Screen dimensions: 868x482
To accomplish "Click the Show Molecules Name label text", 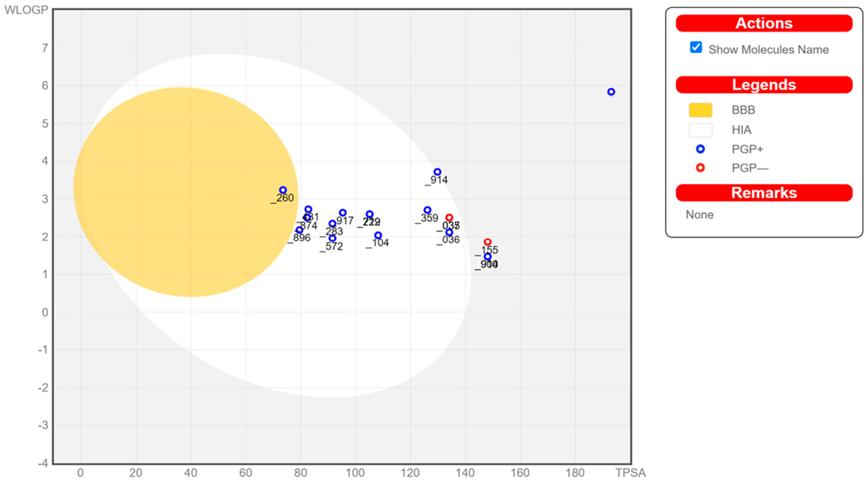I will click(x=768, y=50).
